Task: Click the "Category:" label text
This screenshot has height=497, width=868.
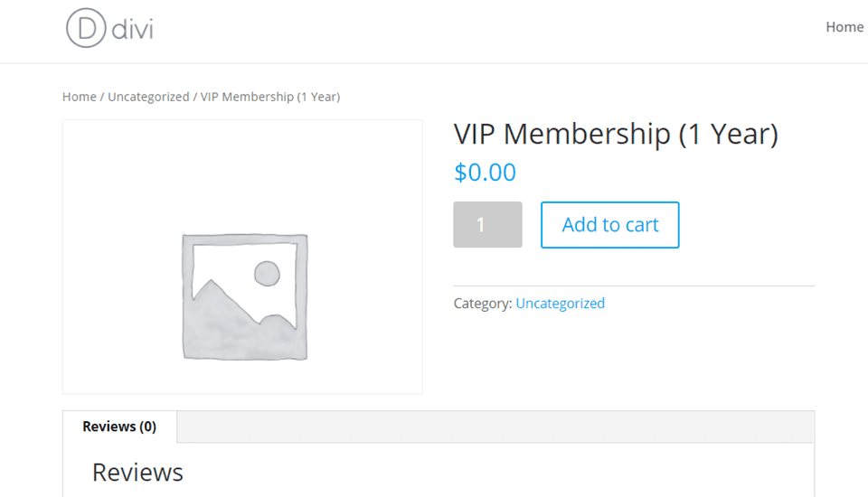Action: pyautogui.click(x=483, y=304)
